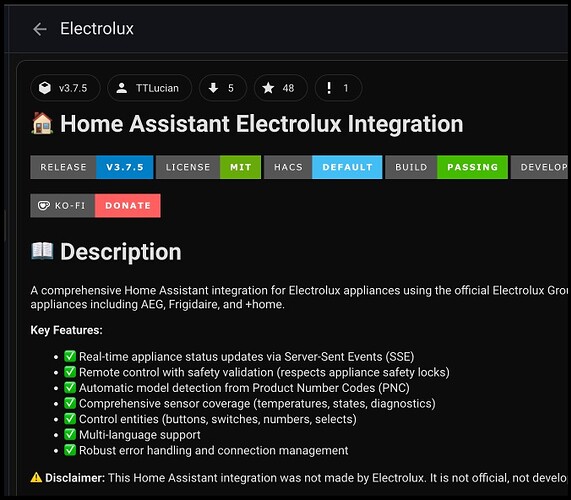This screenshot has width=571, height=500.
Task: Click the HACS Default badge
Action: click(323, 167)
